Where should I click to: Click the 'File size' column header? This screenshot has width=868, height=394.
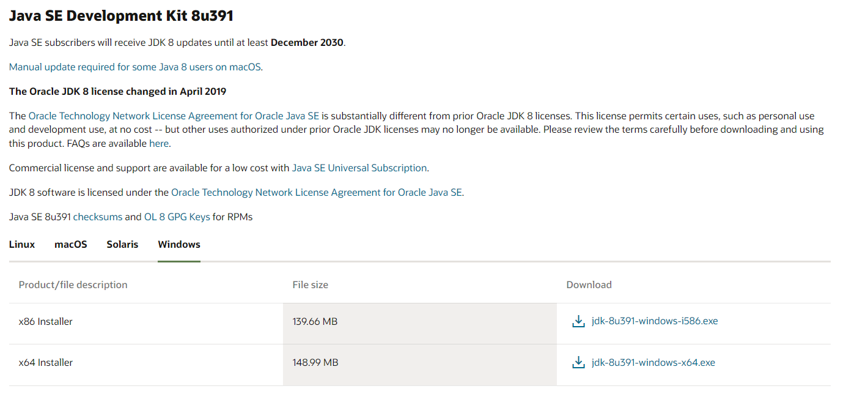click(311, 284)
